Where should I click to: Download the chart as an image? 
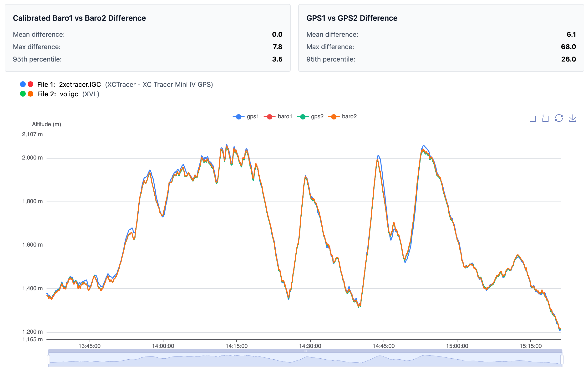(x=572, y=118)
